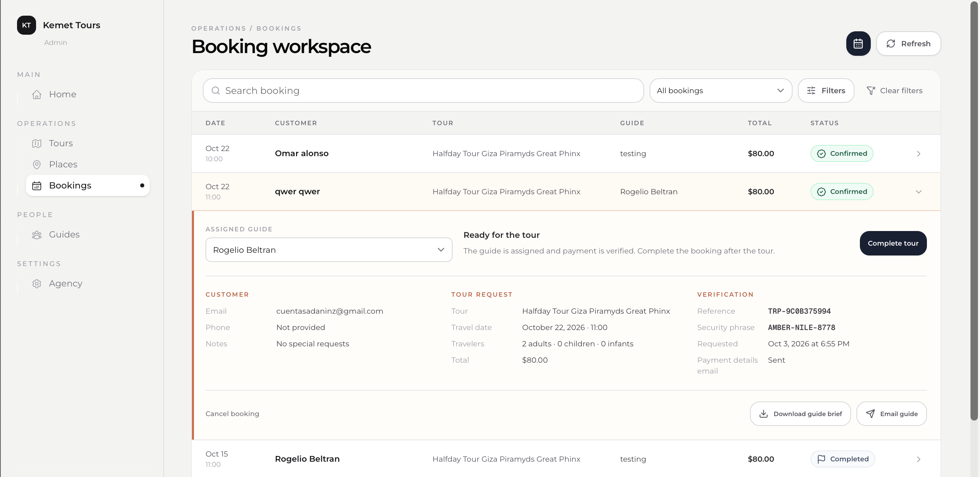
Task: Expand the Oct 15 Rogelio Beltran booking chevron
Action: (918, 459)
